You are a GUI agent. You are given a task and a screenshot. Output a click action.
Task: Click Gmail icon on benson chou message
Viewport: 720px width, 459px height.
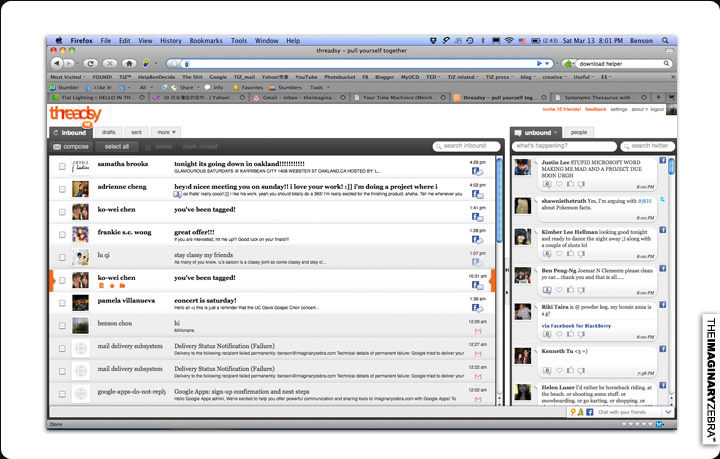[x=478, y=330]
